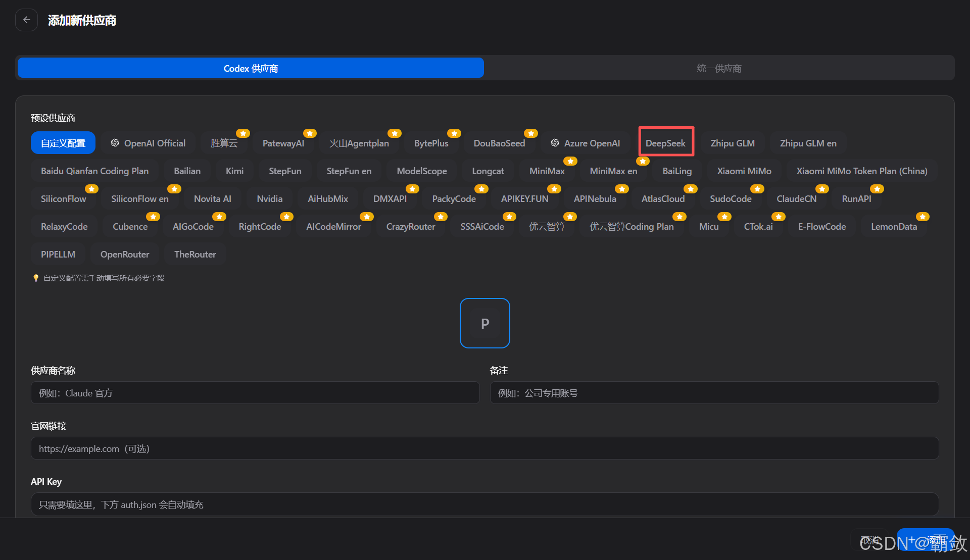Choose the AiHubMix preset
The image size is (970, 560).
click(328, 198)
